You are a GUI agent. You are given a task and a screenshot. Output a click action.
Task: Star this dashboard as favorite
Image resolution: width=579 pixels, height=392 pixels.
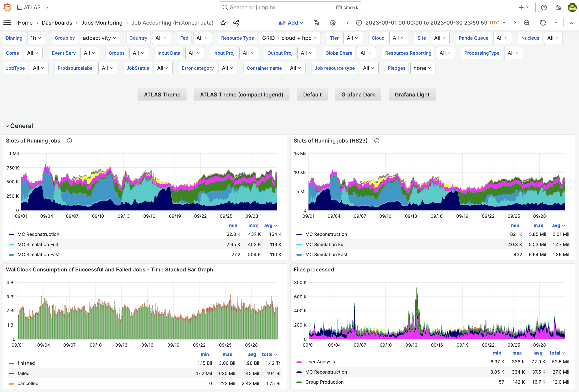tap(223, 23)
